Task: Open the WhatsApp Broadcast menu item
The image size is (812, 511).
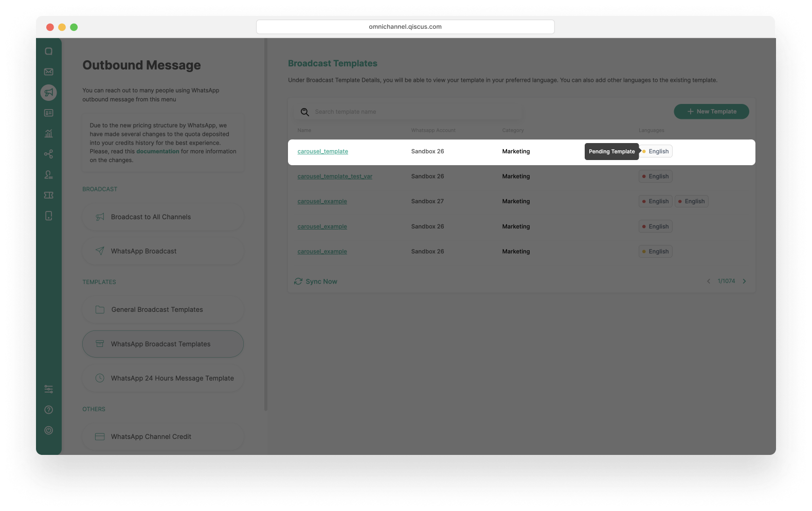Action: (163, 251)
